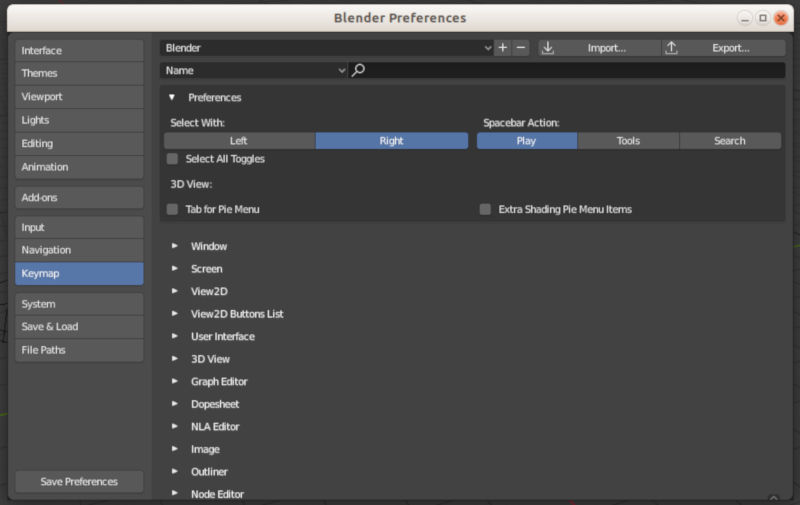Open the Save & Load tab
The height and width of the screenshot is (505, 800).
pos(79,327)
